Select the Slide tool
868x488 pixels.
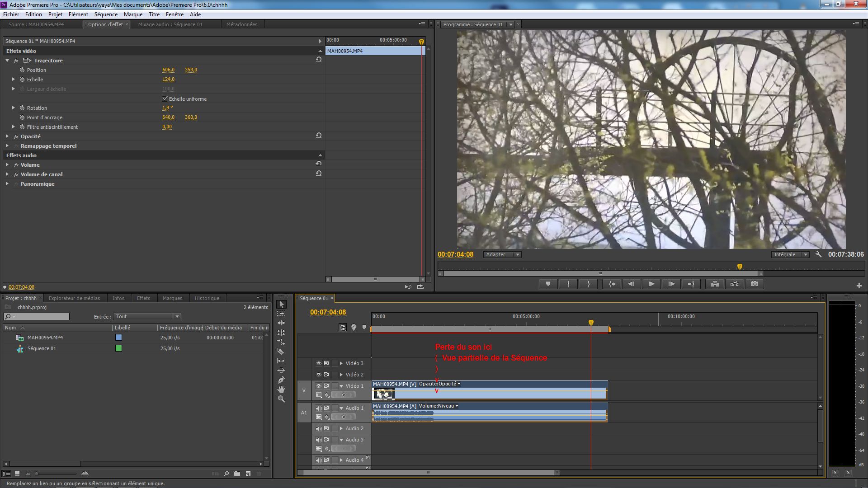(281, 370)
